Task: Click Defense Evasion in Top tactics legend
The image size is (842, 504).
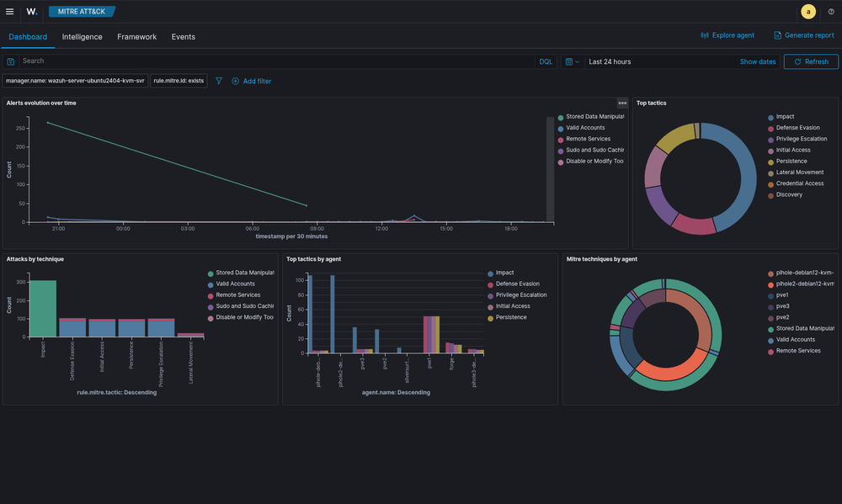Action: 794,128
